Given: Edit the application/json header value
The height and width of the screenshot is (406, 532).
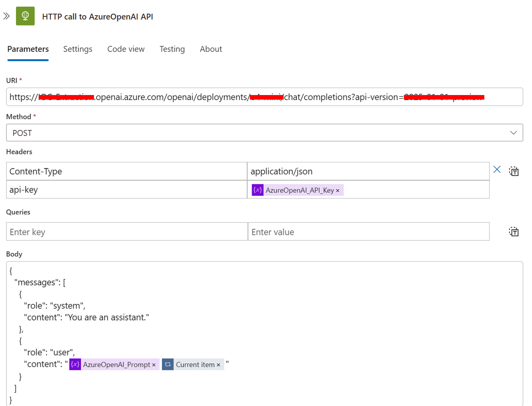Looking at the screenshot, I should coord(368,171).
